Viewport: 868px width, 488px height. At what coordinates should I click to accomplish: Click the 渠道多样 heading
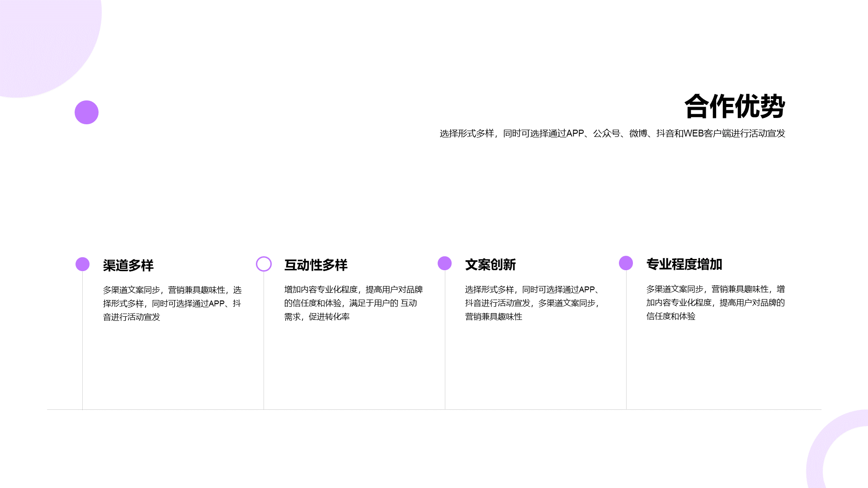coord(128,265)
